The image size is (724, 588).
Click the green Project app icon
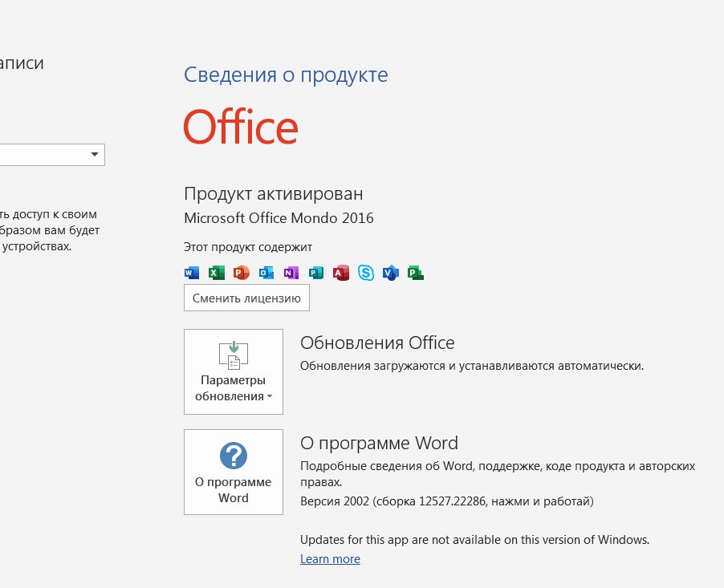[416, 273]
